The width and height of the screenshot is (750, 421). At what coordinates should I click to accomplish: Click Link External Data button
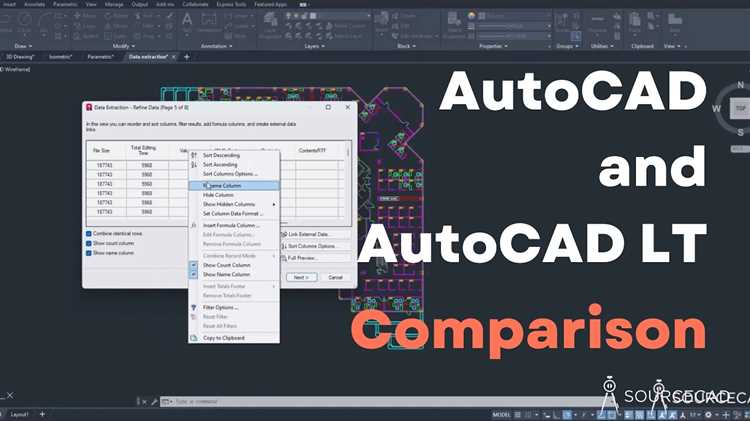(x=315, y=234)
